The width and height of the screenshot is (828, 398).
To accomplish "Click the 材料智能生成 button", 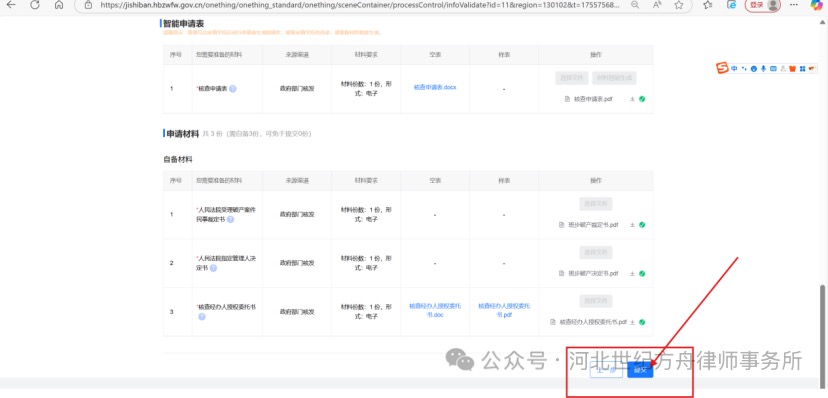I will [614, 78].
